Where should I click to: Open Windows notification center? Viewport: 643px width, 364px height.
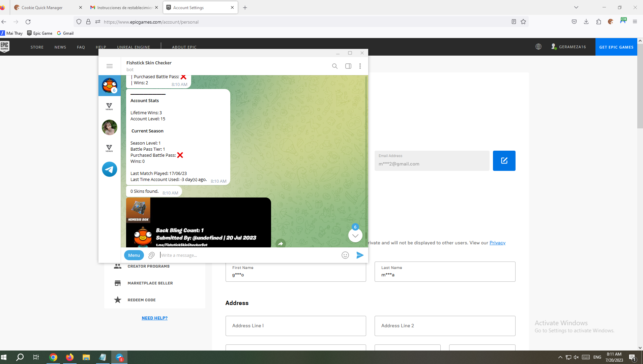(633, 357)
